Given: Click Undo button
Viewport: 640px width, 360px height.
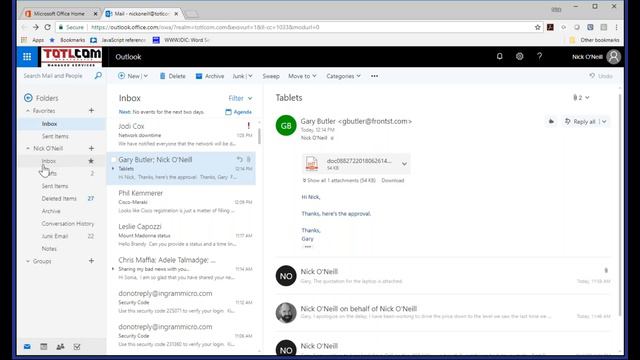Looking at the screenshot, I should click(x=601, y=76).
